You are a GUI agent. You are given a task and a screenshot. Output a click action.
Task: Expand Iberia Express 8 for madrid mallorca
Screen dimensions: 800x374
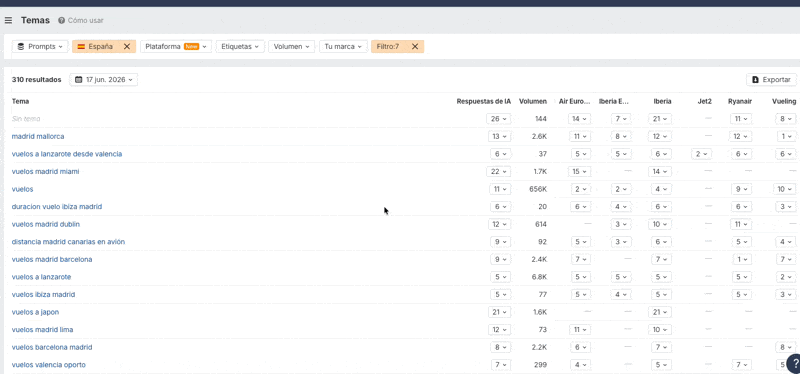(x=620, y=136)
